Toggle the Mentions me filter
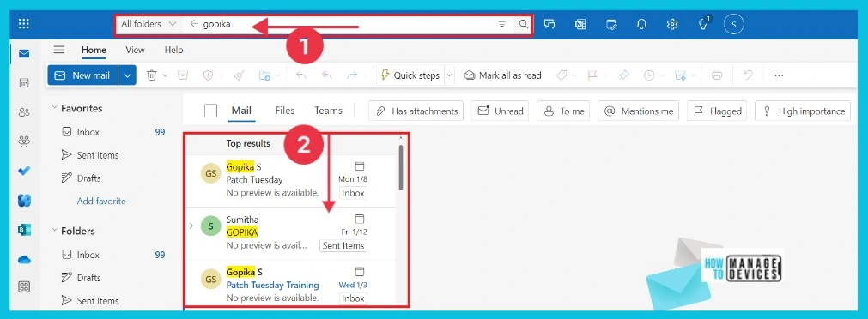The width and height of the screenshot is (868, 319). (638, 111)
